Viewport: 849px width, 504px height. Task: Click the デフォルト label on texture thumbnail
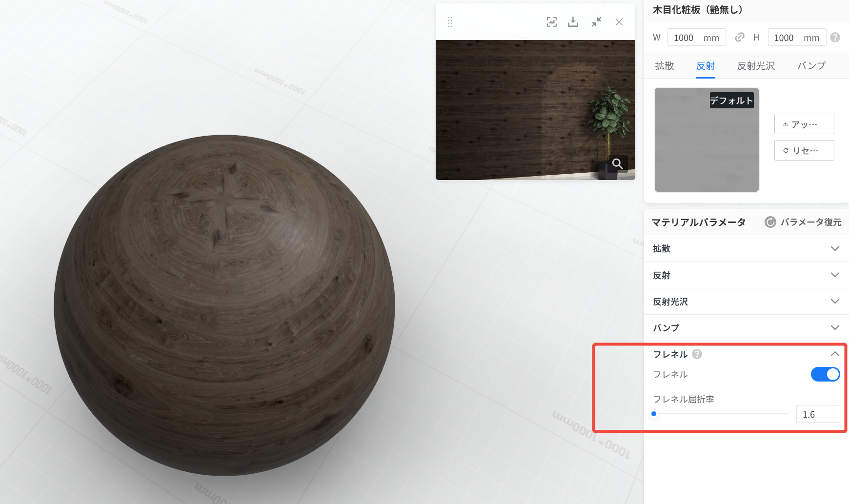pos(731,101)
